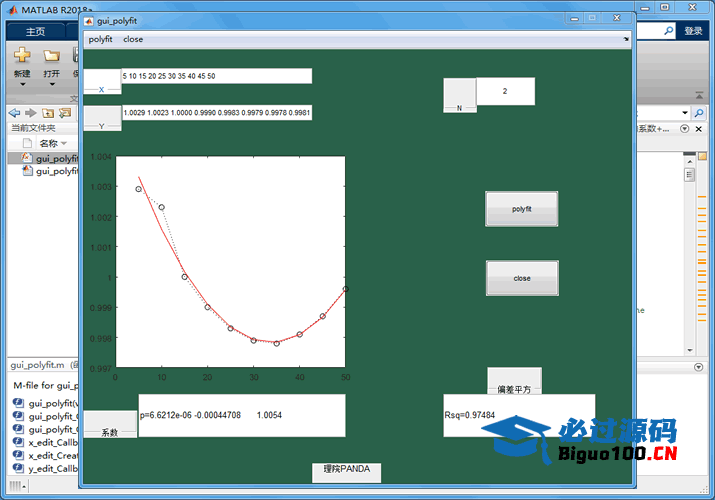Click the 系数 button
This screenshot has height=500, width=715.
pos(110,424)
